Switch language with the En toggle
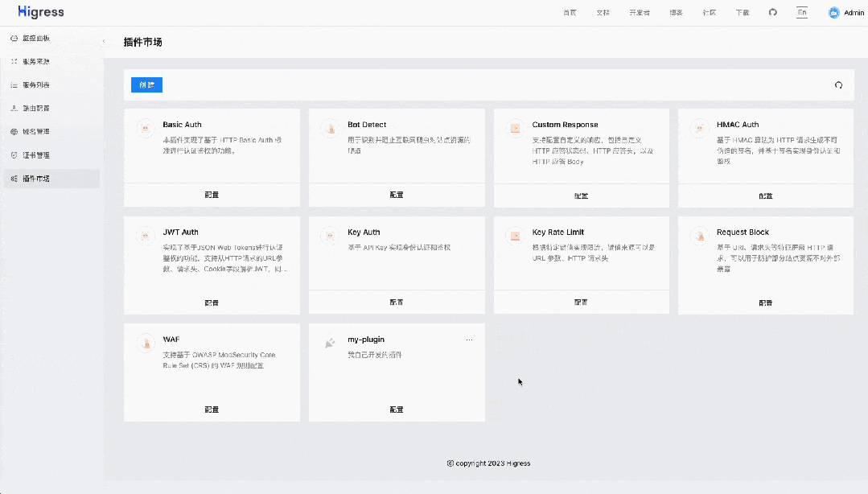Viewport: 868px width, 494px height. click(801, 12)
